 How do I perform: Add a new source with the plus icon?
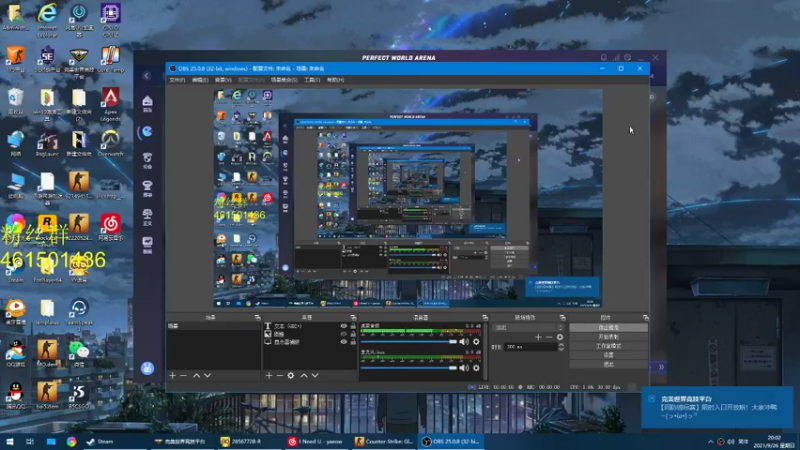click(269, 376)
